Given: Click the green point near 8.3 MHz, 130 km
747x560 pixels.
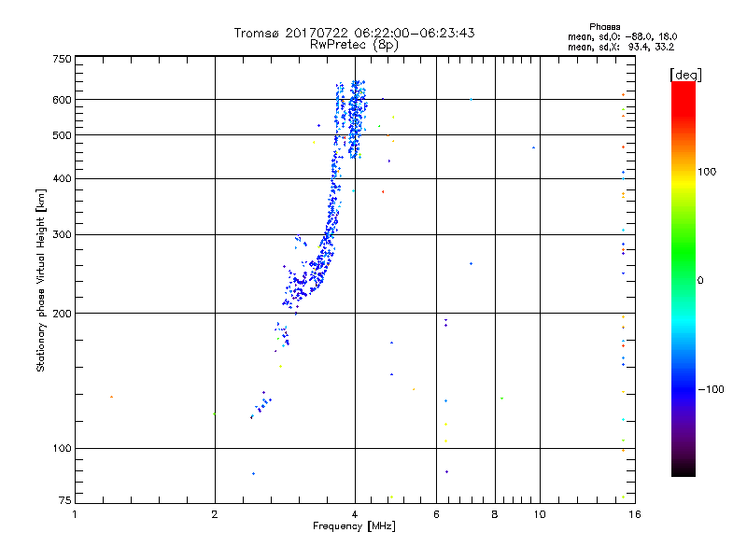Looking at the screenshot, I should click(501, 399).
